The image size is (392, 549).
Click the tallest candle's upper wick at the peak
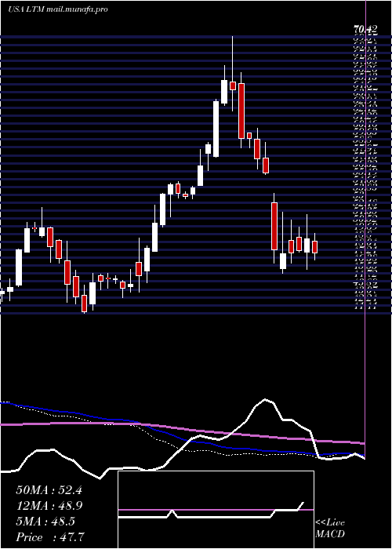(x=232, y=59)
